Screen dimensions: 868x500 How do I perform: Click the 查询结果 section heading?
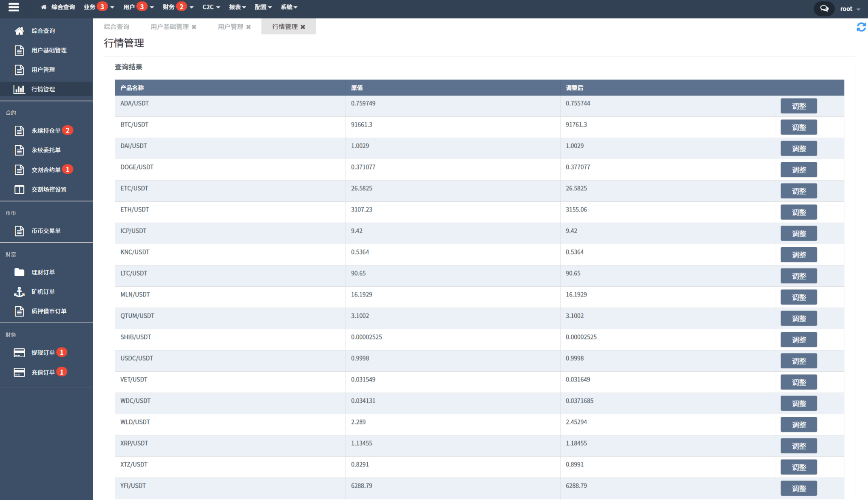[128, 67]
